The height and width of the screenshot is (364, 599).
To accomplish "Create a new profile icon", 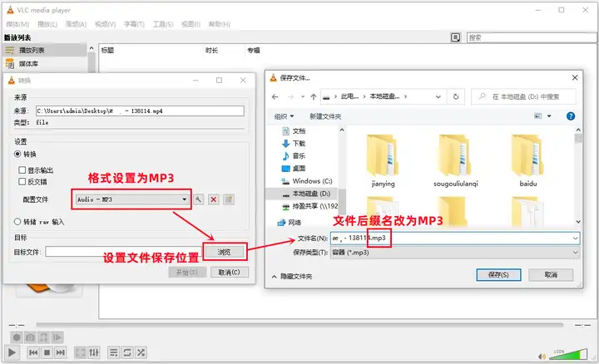I will tap(229, 199).
